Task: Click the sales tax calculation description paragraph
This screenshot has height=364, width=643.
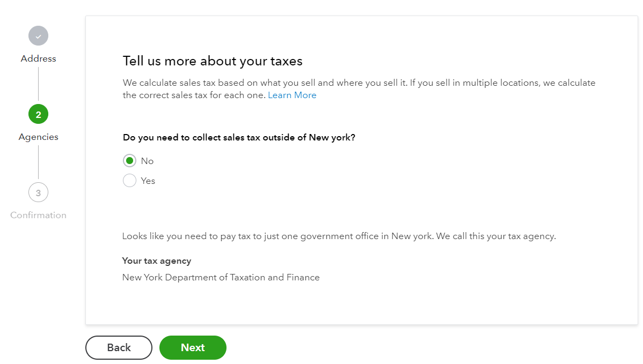Action: [x=359, y=89]
